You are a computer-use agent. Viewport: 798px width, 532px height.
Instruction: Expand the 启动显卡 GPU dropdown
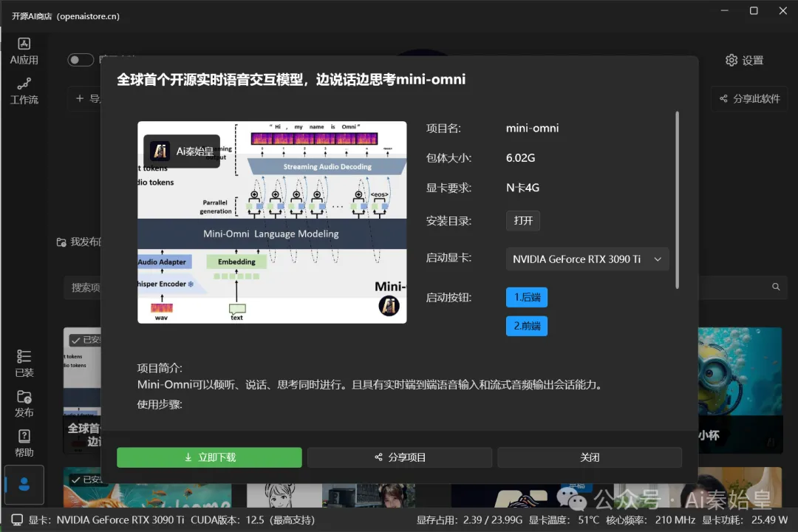(x=587, y=259)
